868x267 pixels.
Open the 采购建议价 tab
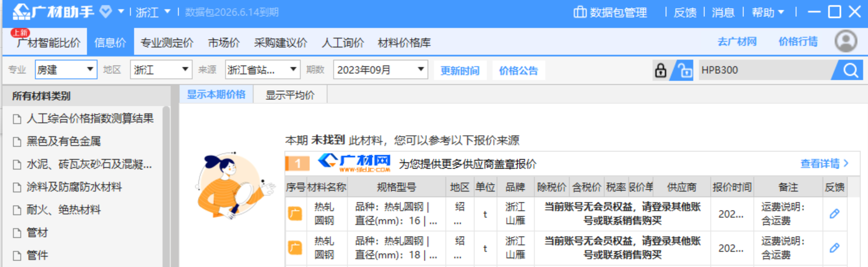pos(281,42)
